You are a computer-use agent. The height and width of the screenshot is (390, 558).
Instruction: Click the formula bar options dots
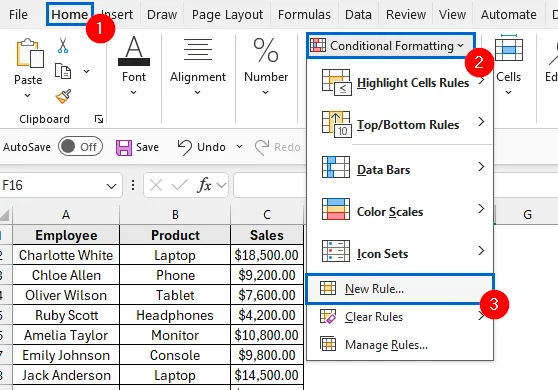[133, 185]
